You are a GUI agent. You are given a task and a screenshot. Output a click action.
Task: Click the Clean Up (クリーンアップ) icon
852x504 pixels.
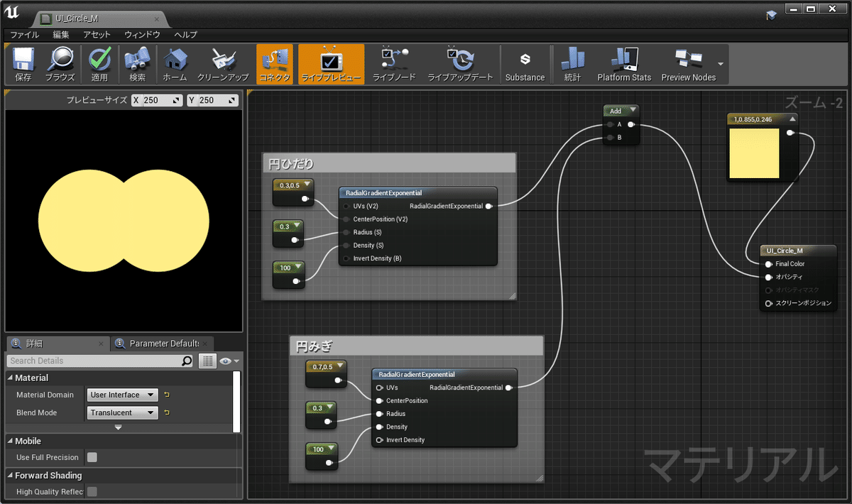click(223, 65)
